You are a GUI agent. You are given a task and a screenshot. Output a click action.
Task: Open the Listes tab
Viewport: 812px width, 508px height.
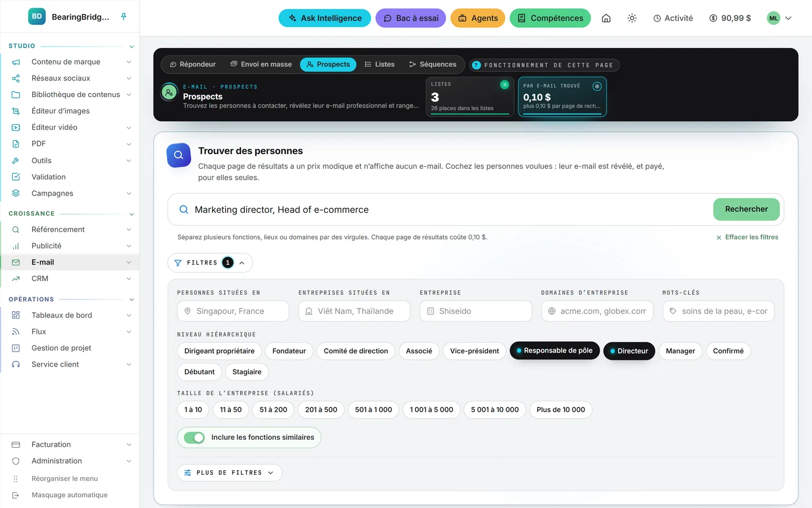tap(380, 65)
